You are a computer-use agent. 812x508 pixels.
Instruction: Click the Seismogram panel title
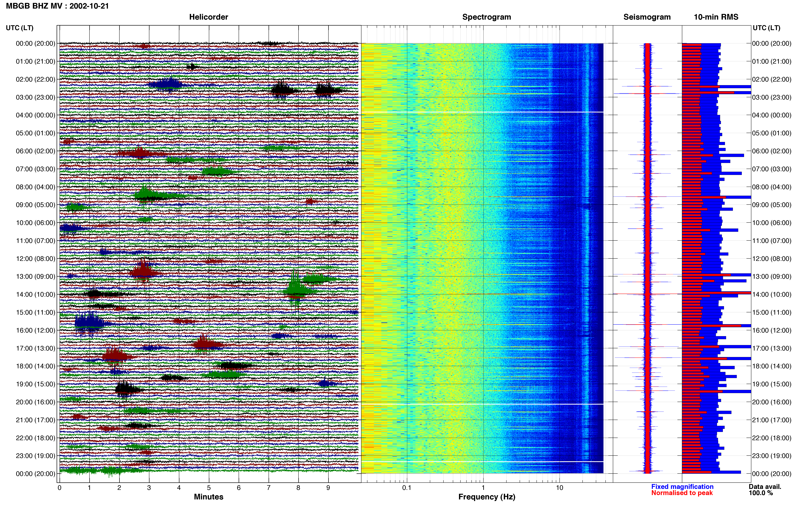(647, 17)
